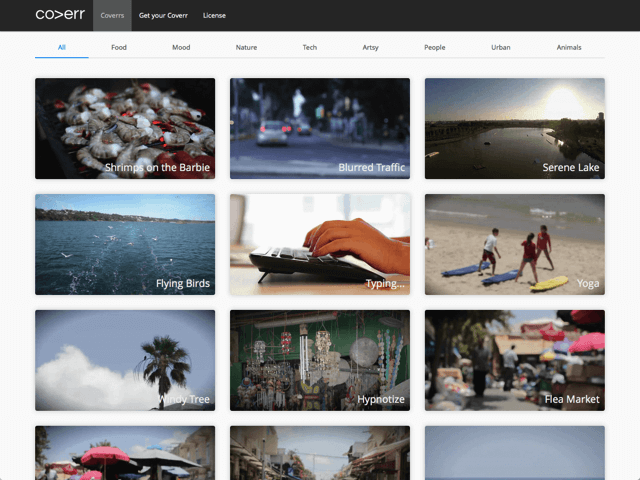The image size is (640, 480).
Task: Open Get your Coverr page
Action: tap(163, 16)
